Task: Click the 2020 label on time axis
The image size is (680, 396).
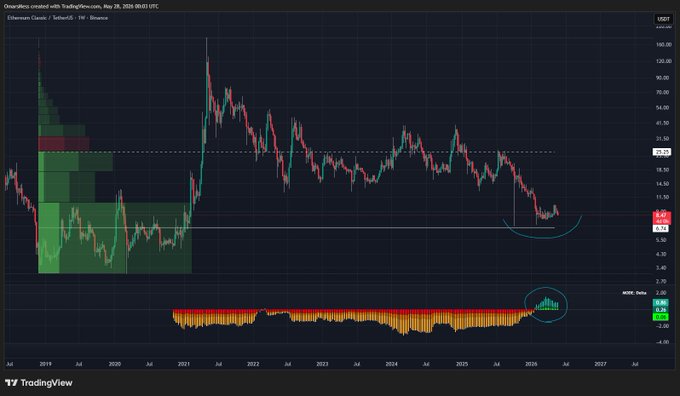Action: pyautogui.click(x=115, y=364)
